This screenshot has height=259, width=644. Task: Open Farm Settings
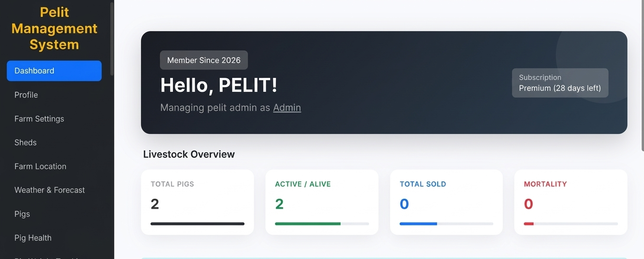point(39,118)
